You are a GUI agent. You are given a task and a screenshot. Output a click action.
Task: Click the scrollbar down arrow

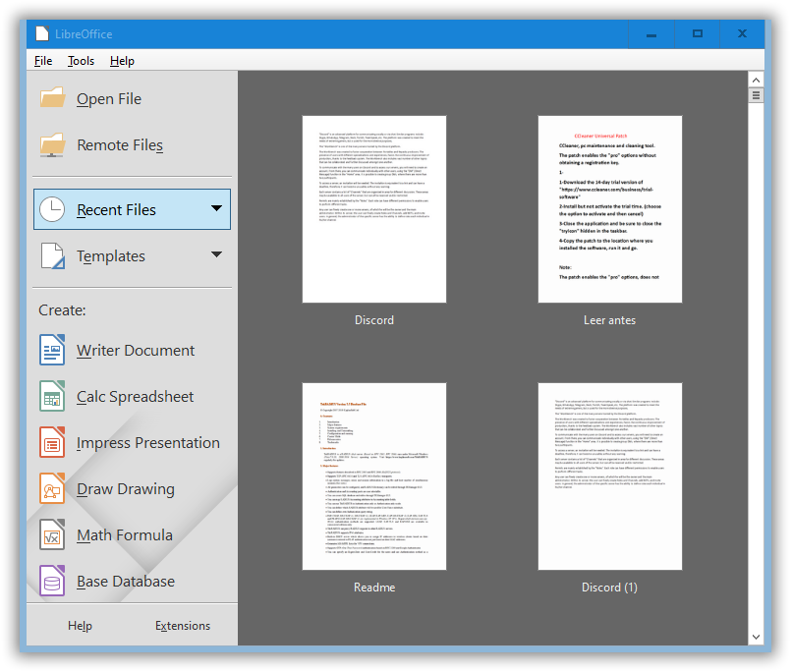click(x=756, y=637)
